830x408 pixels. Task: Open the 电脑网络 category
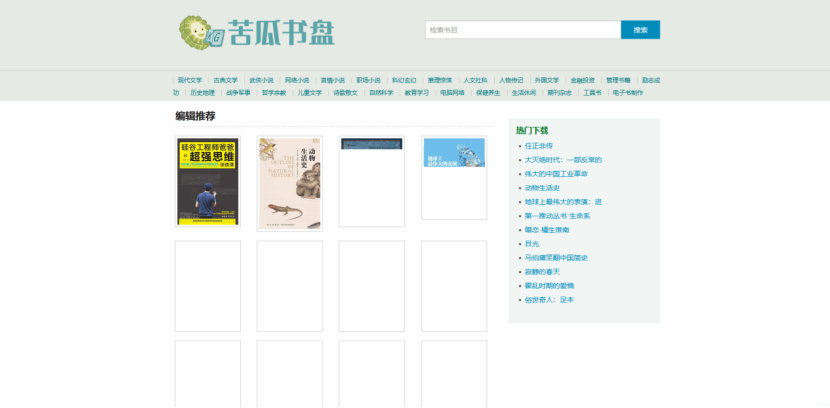point(452,93)
